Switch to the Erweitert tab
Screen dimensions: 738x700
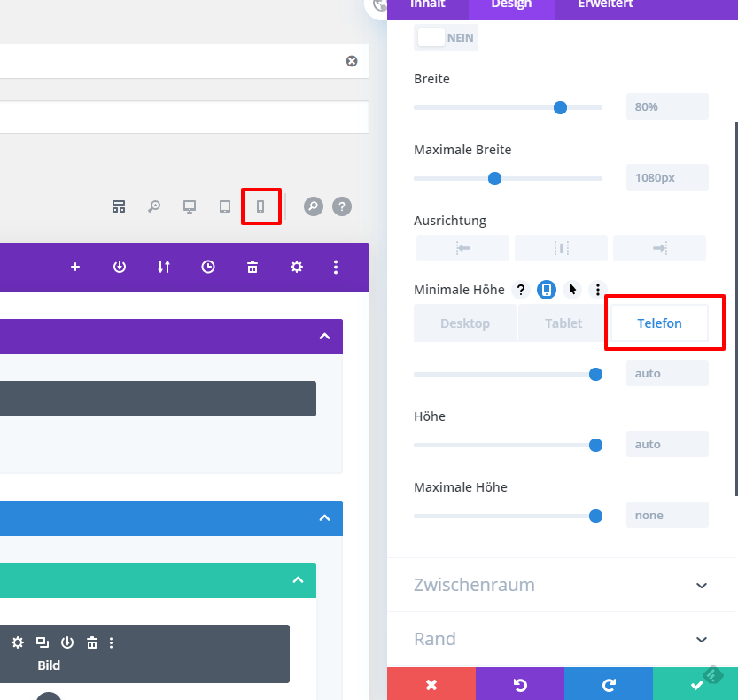(x=605, y=4)
